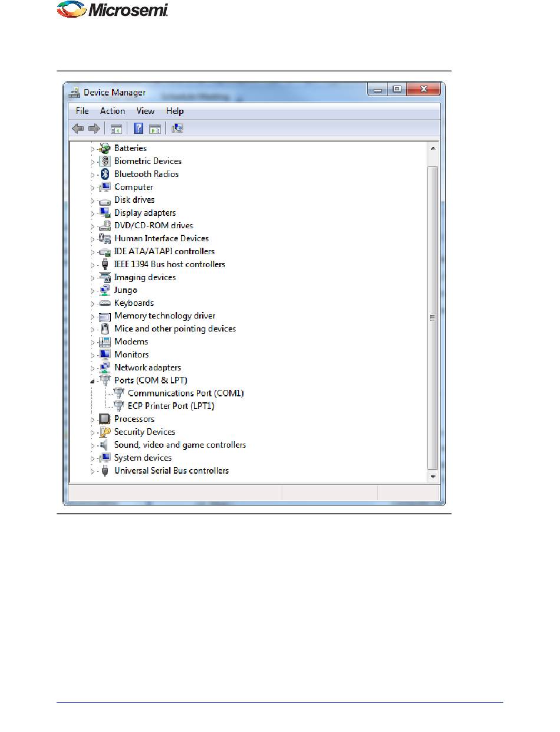Select the Universal Serial Bus controllers icon
The height and width of the screenshot is (732, 560).
[x=105, y=471]
